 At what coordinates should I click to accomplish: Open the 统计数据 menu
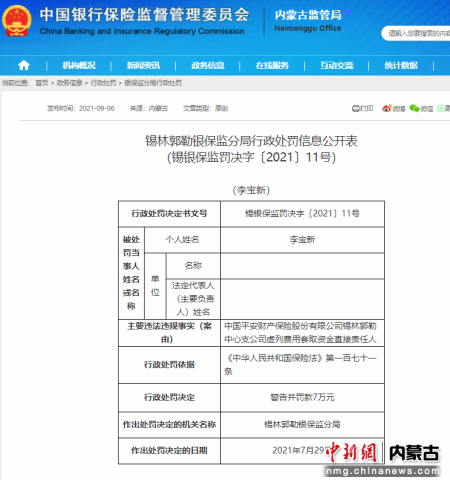click(x=401, y=65)
